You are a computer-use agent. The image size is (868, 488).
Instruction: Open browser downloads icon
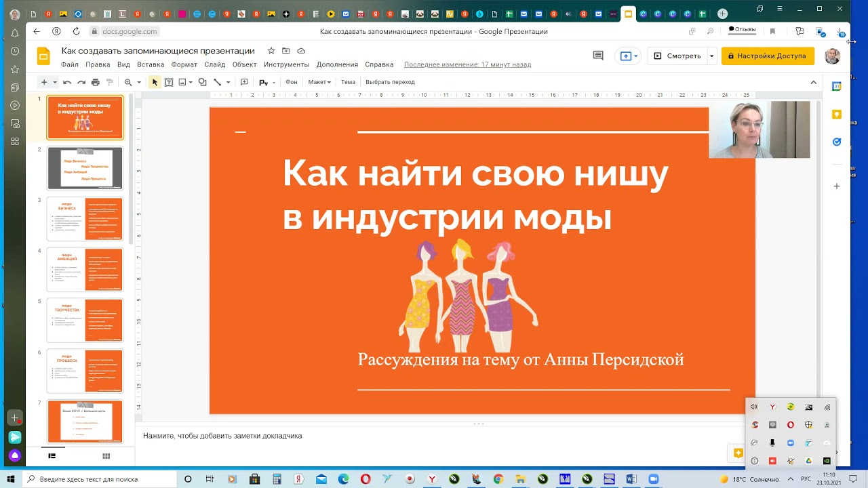pos(842,31)
